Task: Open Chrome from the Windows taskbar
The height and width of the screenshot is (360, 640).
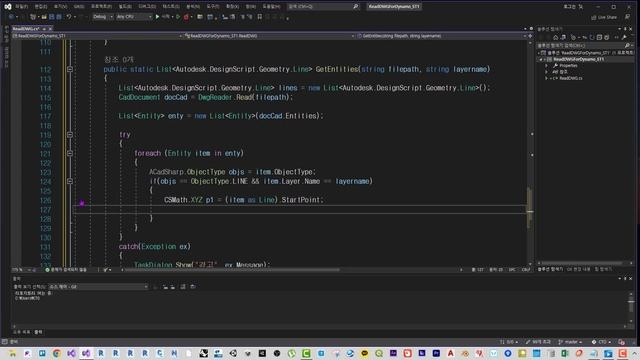Action: click(x=57, y=353)
